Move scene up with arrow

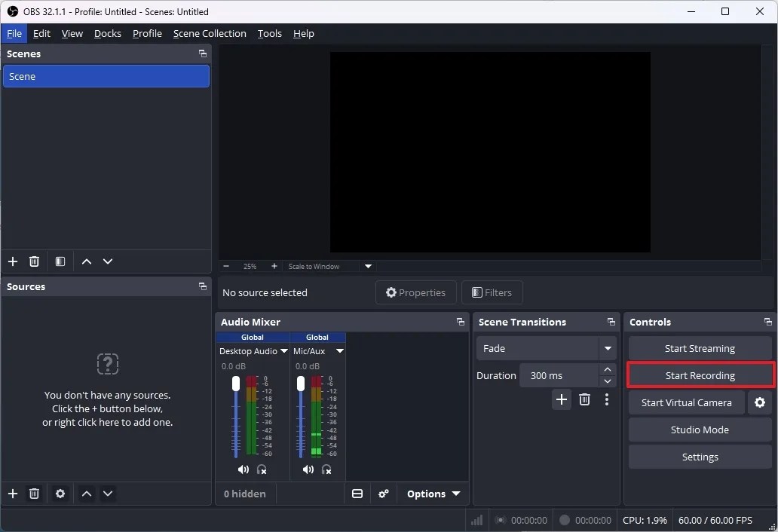(87, 261)
